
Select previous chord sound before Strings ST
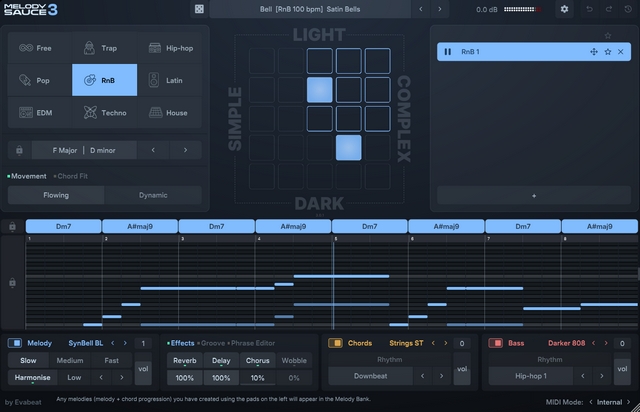tap(433, 343)
